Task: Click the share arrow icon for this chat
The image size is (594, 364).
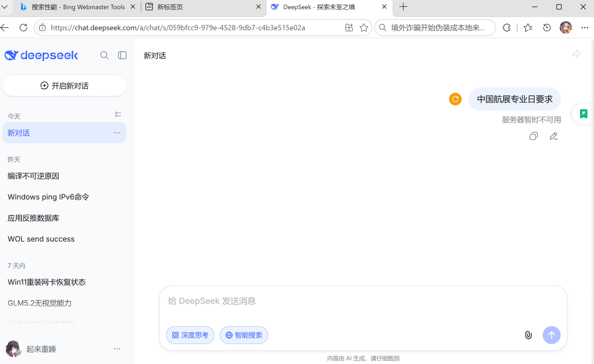Action: [x=576, y=54]
